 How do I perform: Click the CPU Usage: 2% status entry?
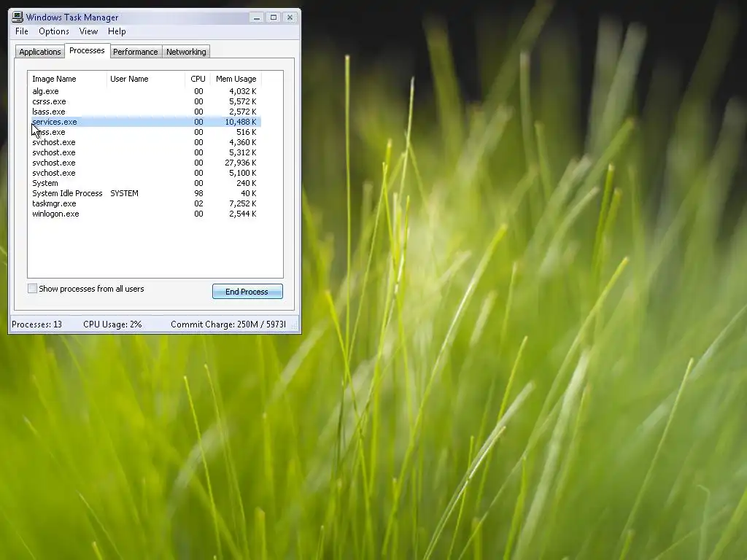(x=112, y=324)
